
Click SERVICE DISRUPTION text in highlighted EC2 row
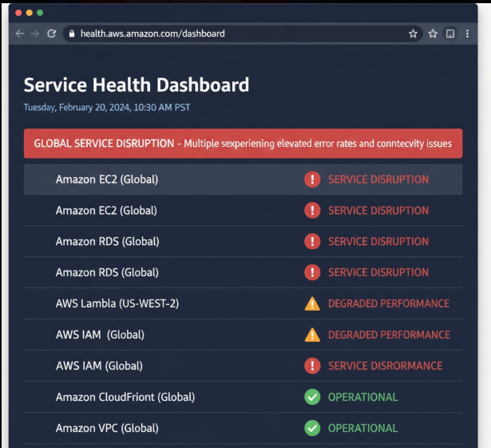pos(378,180)
